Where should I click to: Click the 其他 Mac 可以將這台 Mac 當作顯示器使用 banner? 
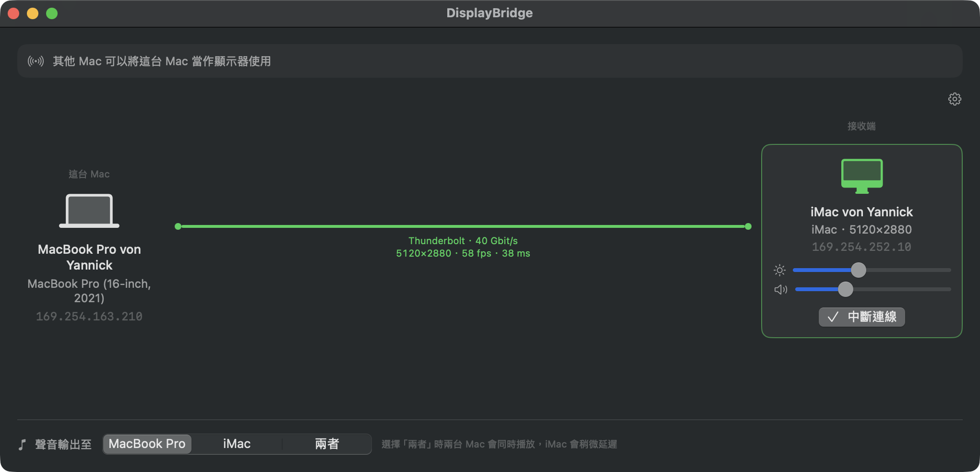pyautogui.click(x=490, y=61)
